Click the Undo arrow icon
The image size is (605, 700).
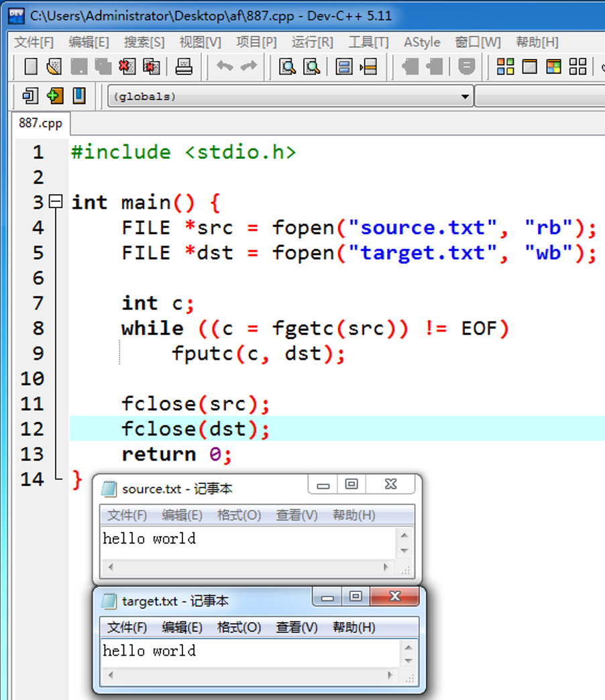click(225, 66)
